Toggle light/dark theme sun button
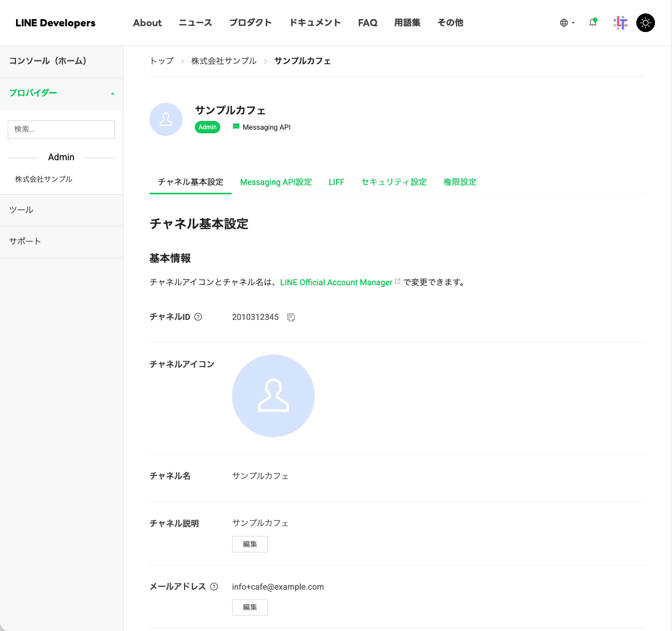This screenshot has width=672, height=631. pyautogui.click(x=646, y=23)
